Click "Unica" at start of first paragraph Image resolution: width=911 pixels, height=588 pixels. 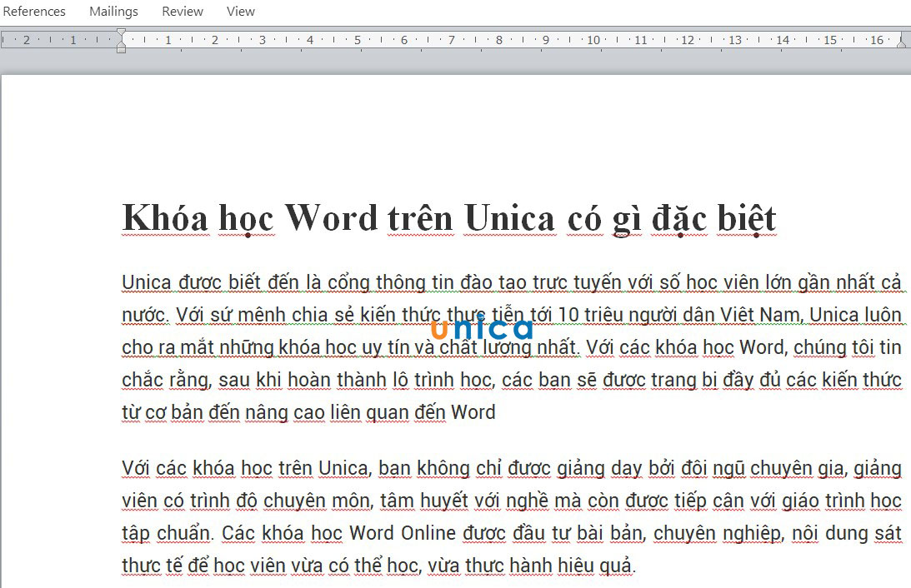coord(147,282)
